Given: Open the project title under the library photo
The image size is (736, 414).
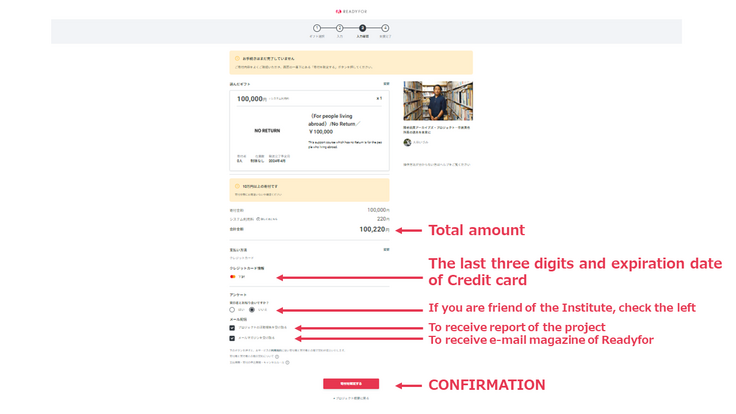Looking at the screenshot, I should click(437, 130).
